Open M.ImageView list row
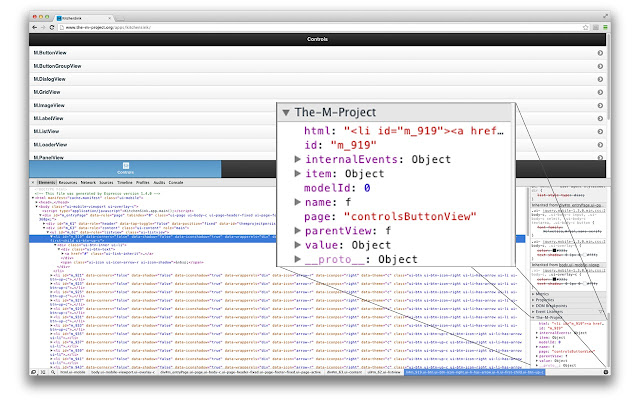 153,105
